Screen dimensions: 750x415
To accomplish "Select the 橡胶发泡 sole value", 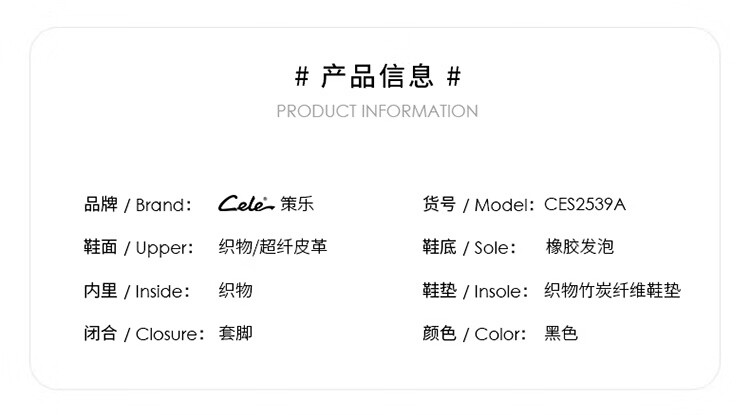I will 579,247.
